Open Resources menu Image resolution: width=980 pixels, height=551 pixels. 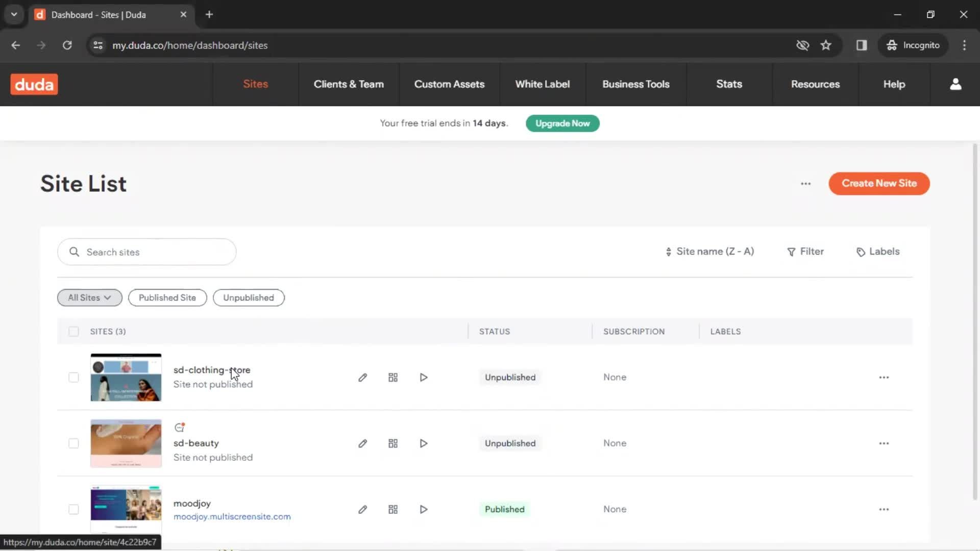pos(815,84)
